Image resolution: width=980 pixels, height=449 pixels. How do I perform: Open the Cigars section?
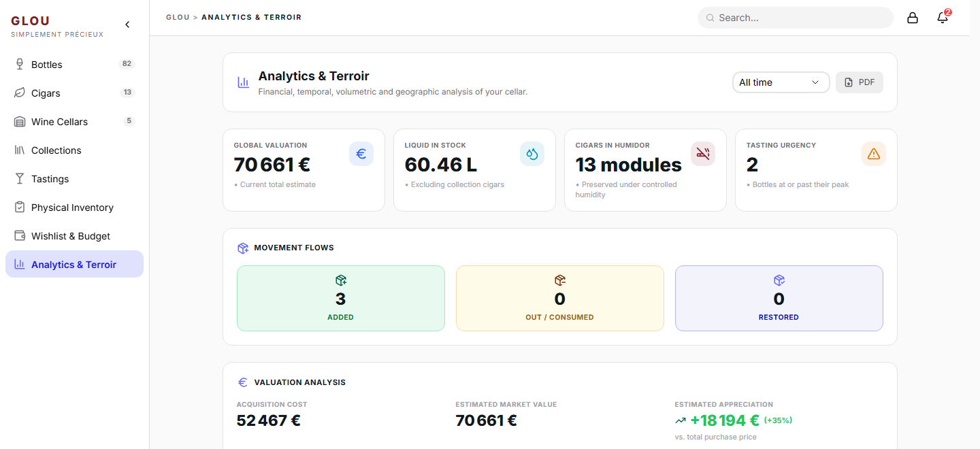coord(74,93)
